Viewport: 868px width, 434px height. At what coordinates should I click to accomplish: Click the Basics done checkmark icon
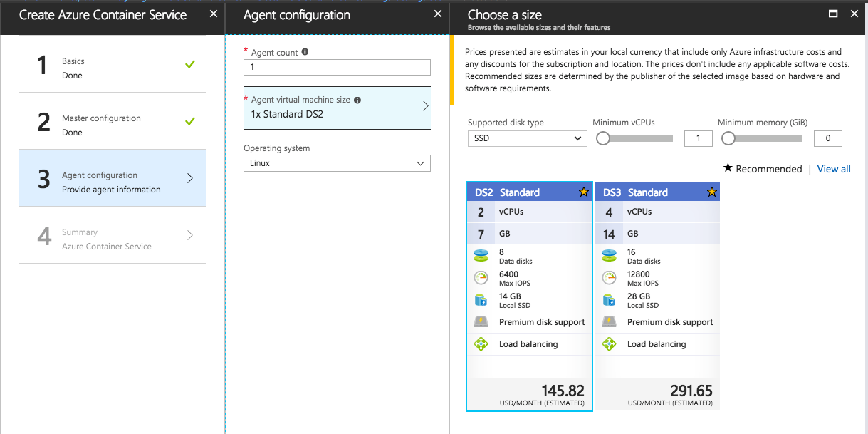tap(190, 64)
